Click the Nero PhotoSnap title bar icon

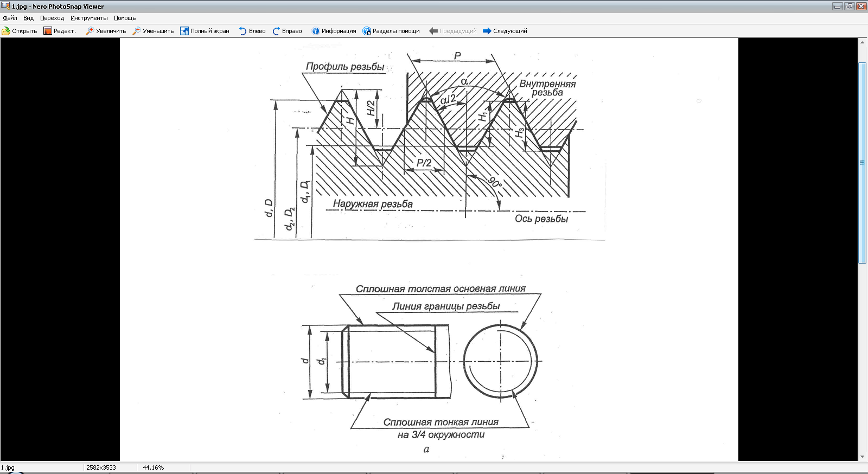[x=5, y=6]
